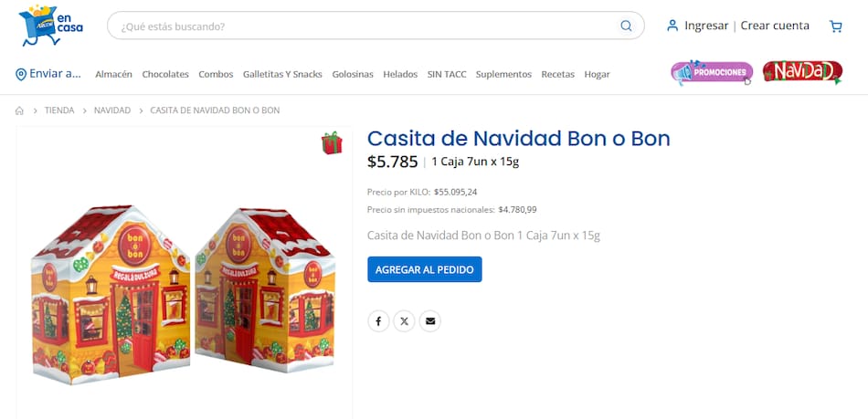Open the Galletitas Y Snacks menu
This screenshot has height=419, width=868.
point(282,74)
